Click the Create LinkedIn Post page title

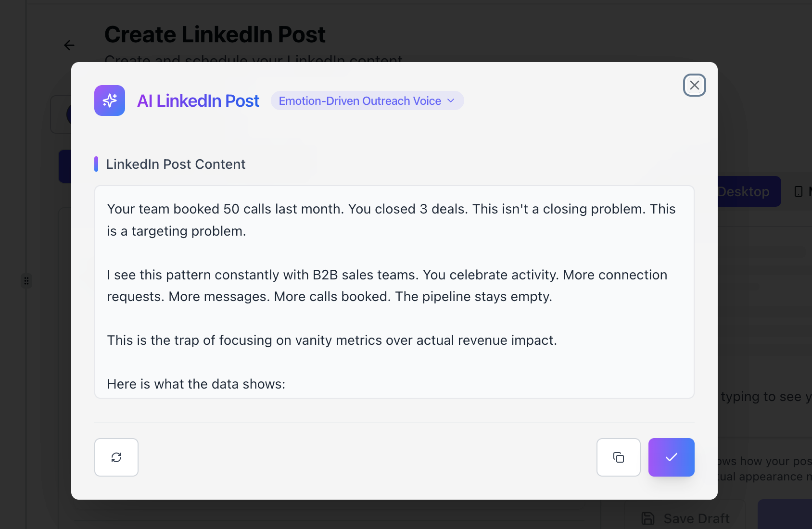(x=215, y=35)
